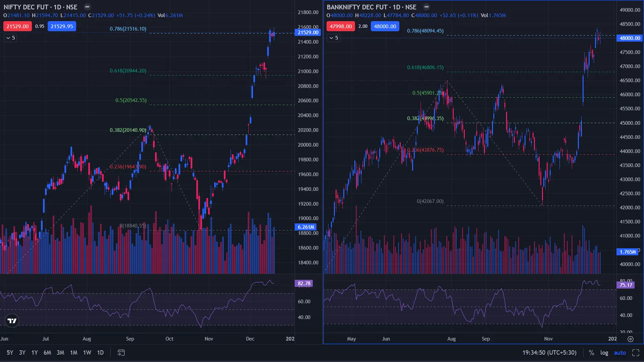Click the BANKNIFTY DEC FUT symbol title

(371, 7)
